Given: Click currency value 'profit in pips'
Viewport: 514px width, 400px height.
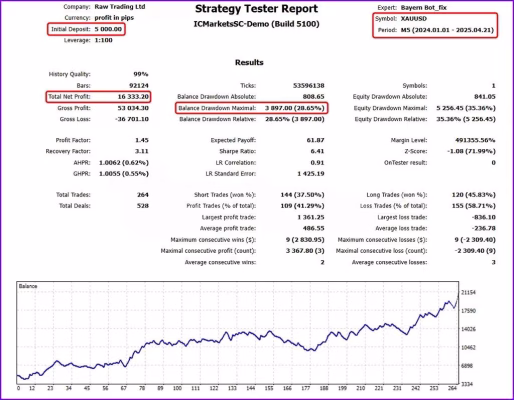Looking at the screenshot, I should (114, 18).
